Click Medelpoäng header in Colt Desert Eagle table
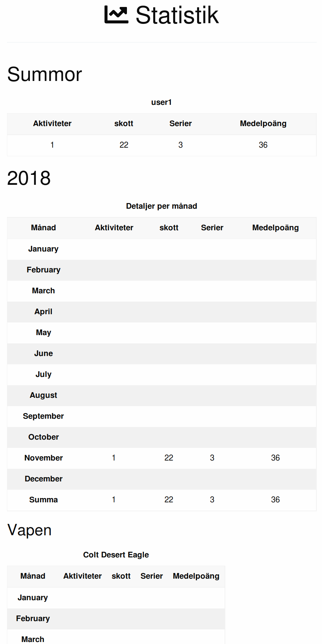The width and height of the screenshot is (322, 644). tap(196, 576)
